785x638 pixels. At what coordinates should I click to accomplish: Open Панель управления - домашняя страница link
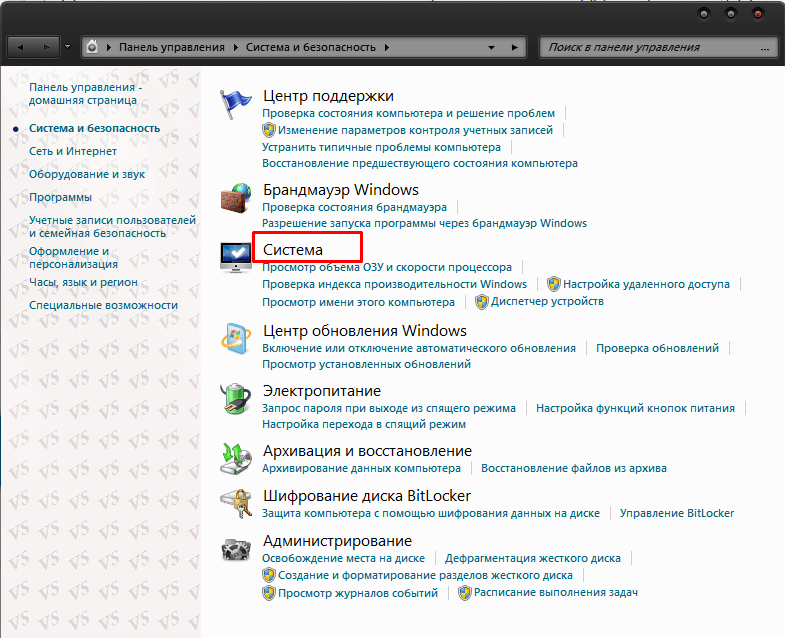(85, 94)
